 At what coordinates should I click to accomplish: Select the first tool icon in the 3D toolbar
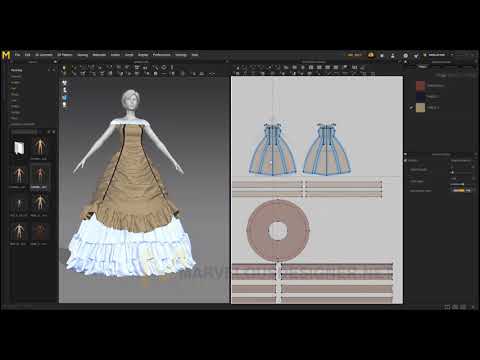pyautogui.click(x=64, y=68)
